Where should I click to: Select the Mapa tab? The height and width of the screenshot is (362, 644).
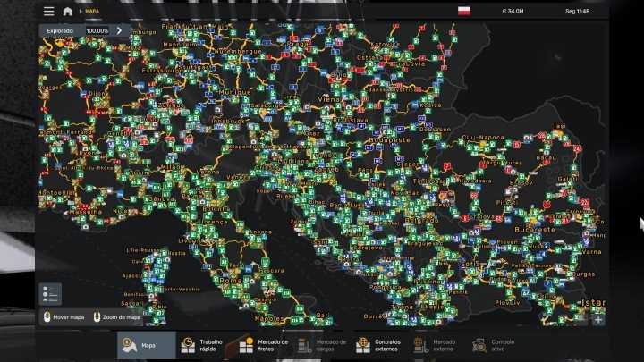click(x=147, y=345)
